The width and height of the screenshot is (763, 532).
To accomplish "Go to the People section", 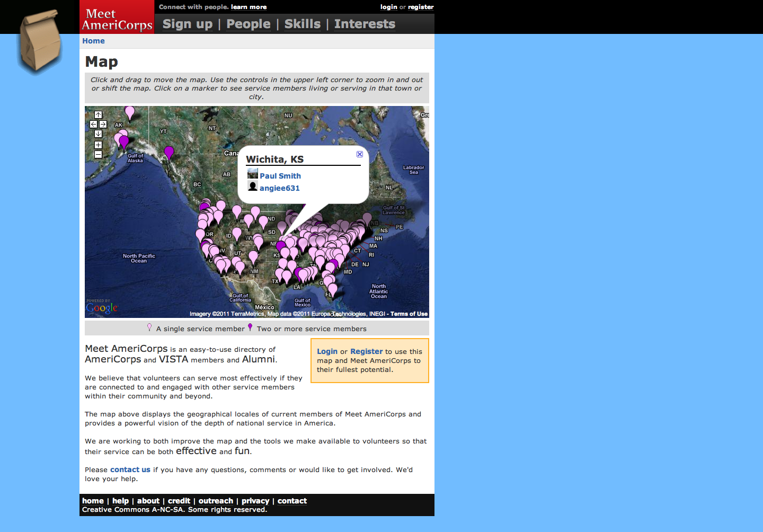I will pyautogui.click(x=249, y=24).
